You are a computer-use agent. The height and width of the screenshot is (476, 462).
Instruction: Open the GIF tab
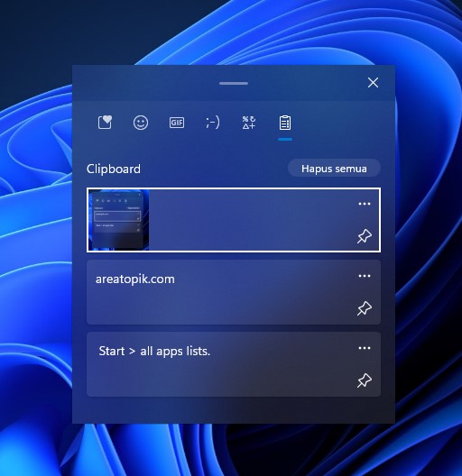pos(177,123)
